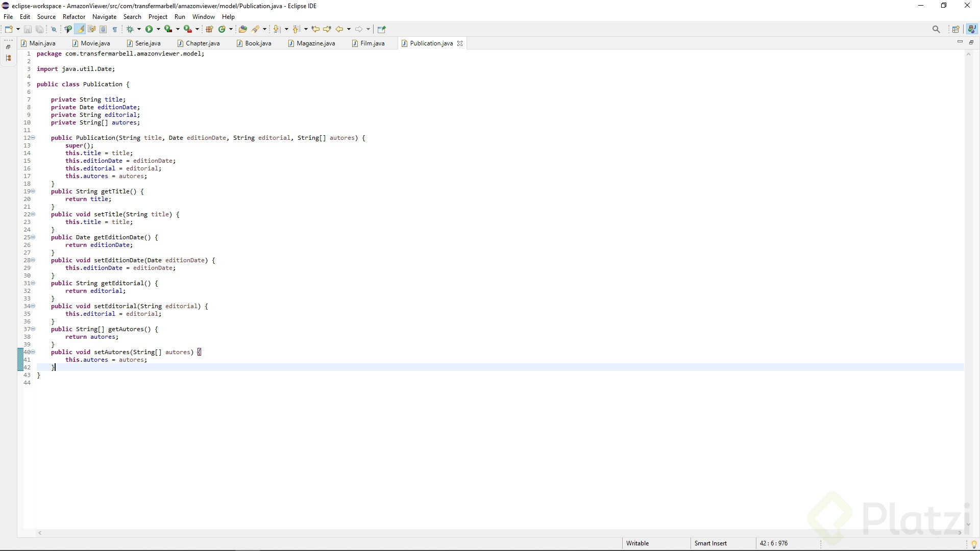Open the Java perspective icon
Image resolution: width=980 pixels, height=551 pixels.
(x=972, y=29)
